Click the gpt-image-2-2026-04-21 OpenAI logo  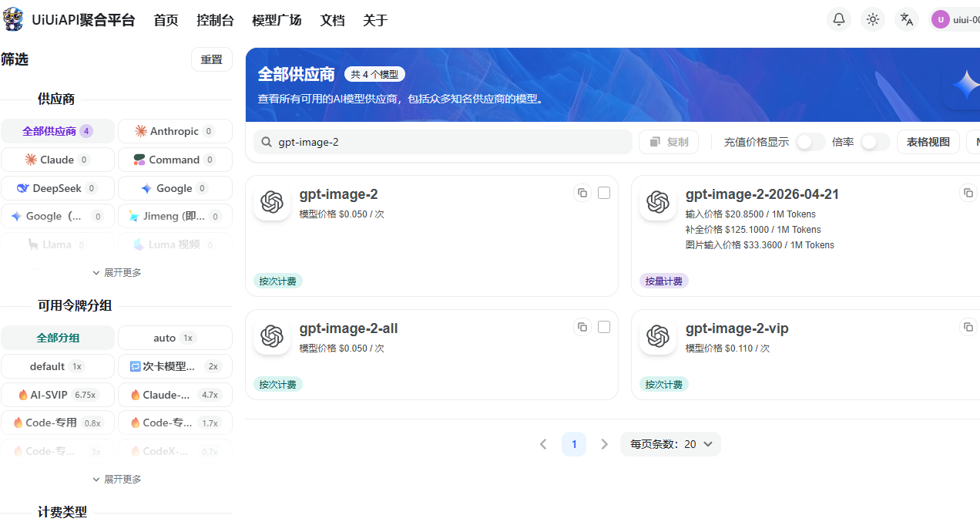[657, 202]
